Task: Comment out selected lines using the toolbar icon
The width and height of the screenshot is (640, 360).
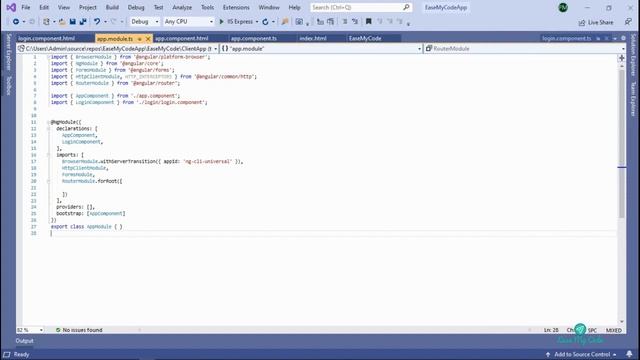Action: 345,22
